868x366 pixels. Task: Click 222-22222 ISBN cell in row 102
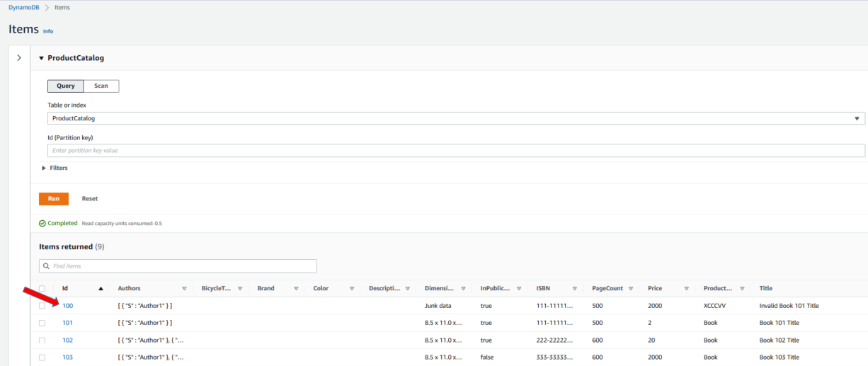pyautogui.click(x=555, y=340)
